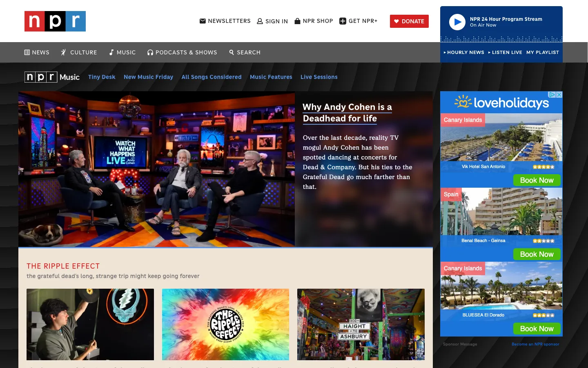
Task: Click the Podcasts headphones icon
Action: (x=150, y=52)
